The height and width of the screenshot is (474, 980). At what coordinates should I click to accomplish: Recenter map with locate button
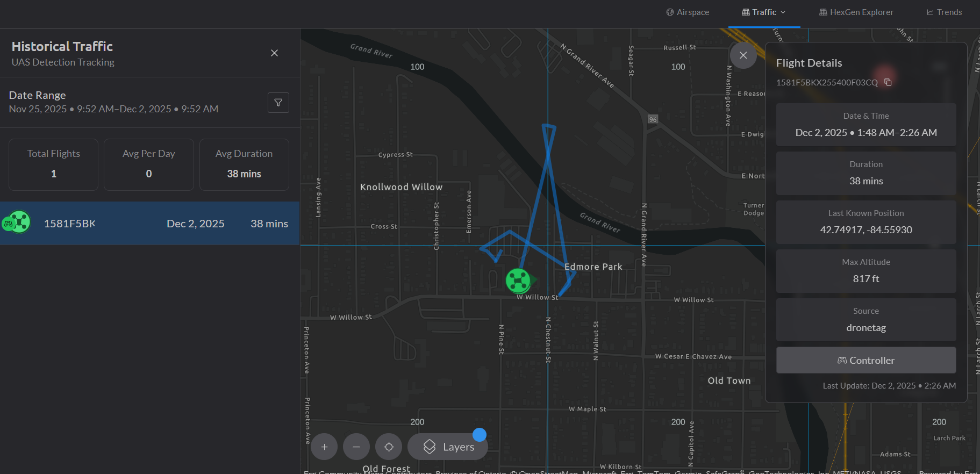(x=389, y=447)
